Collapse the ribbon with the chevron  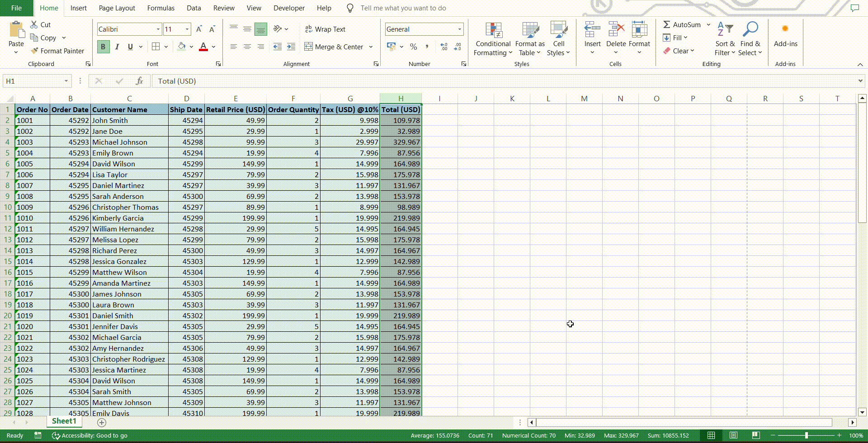860,65
